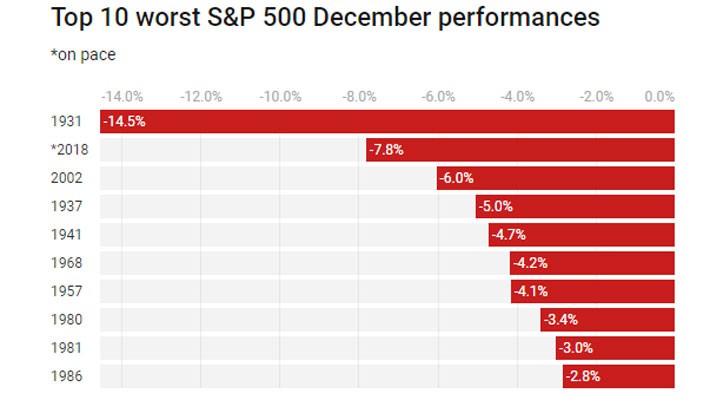The height and width of the screenshot is (400, 710).
Task: Select the 2002 year label
Action: click(64, 178)
